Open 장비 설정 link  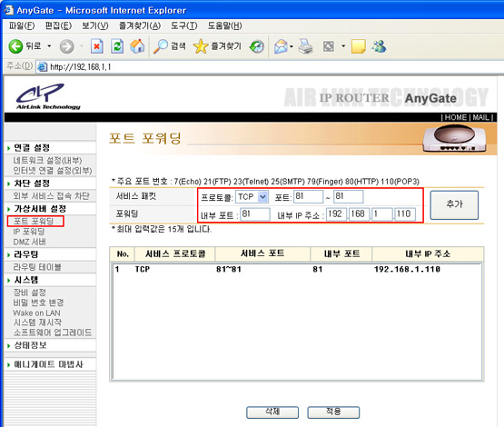[30, 293]
